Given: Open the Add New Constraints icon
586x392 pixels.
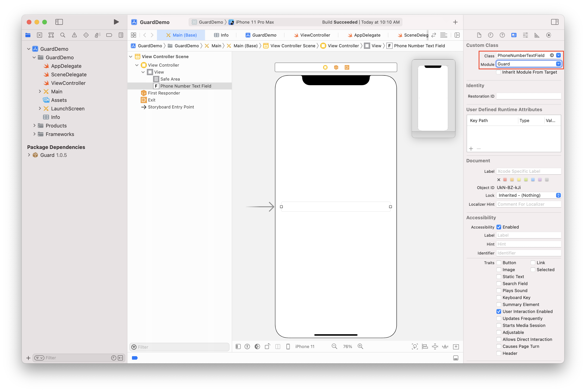Looking at the screenshot, I should (435, 346).
